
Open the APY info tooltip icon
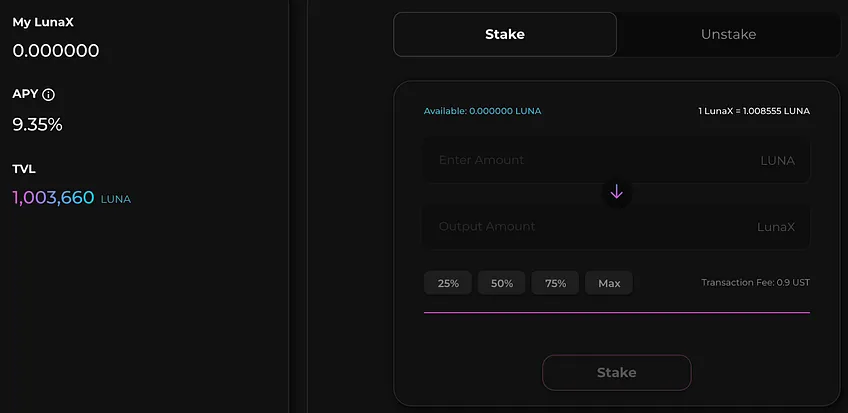click(x=48, y=95)
